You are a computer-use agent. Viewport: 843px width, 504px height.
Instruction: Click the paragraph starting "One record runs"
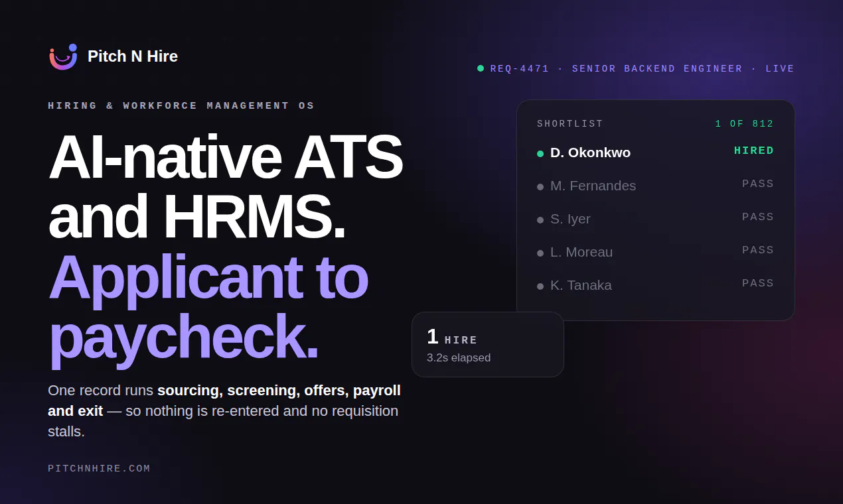click(224, 410)
